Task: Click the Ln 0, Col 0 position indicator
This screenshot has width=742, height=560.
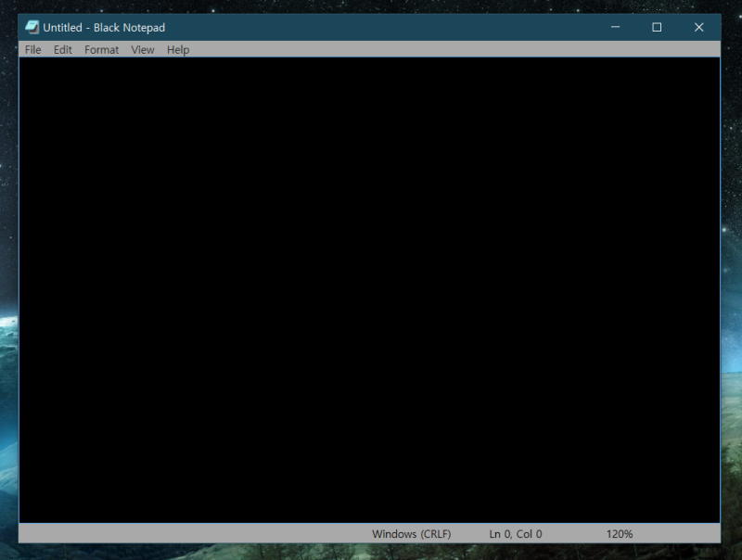Action: click(515, 533)
